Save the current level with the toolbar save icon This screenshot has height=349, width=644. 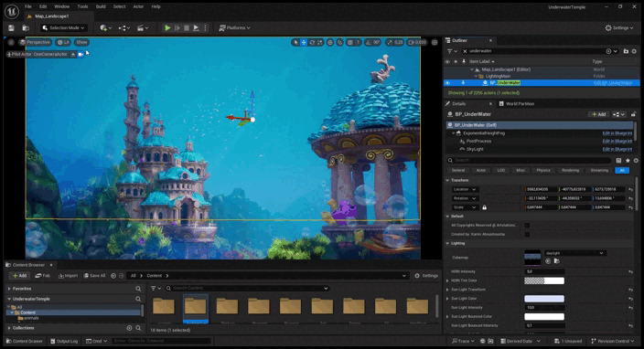coord(12,28)
